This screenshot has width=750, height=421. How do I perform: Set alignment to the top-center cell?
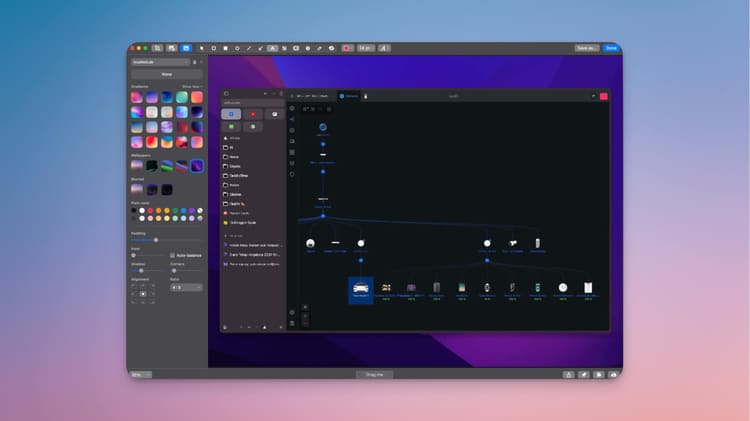[x=143, y=286]
